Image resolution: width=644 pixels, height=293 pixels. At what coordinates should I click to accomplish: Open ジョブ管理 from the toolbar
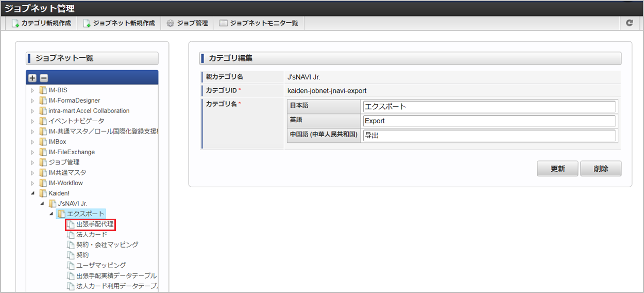[187, 23]
